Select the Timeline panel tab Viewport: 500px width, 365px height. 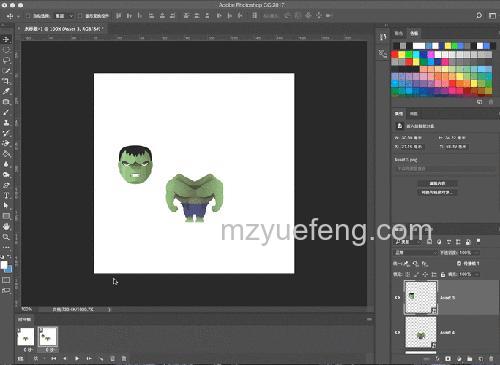[x=24, y=319]
